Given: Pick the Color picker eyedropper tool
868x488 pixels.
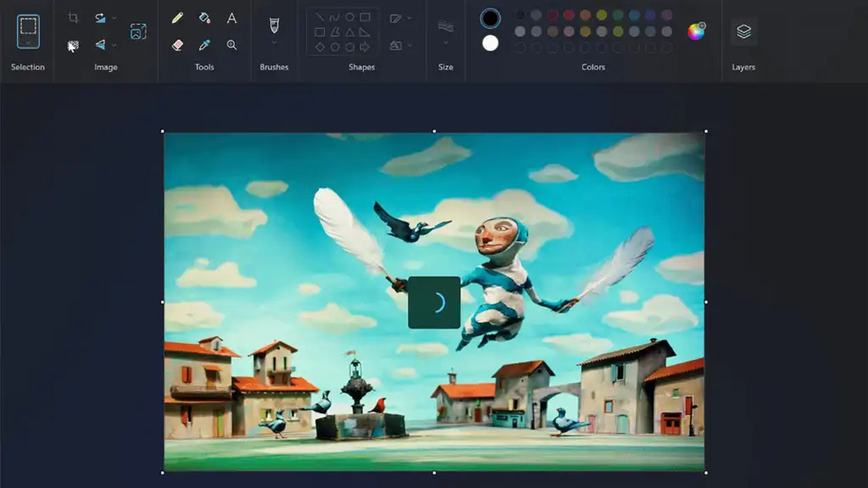Looking at the screenshot, I should 205,45.
